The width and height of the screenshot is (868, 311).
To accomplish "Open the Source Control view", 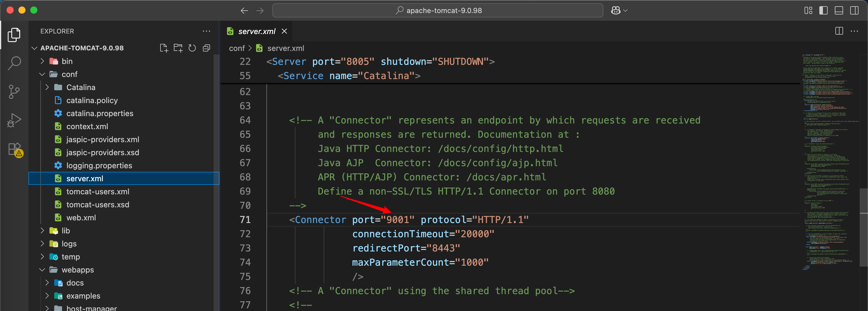I will point(14,92).
